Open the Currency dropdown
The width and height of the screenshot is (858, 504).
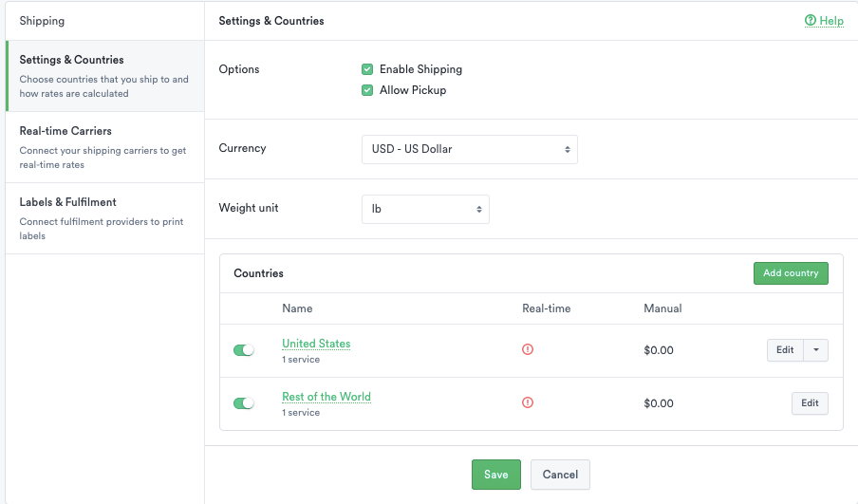[x=469, y=149]
